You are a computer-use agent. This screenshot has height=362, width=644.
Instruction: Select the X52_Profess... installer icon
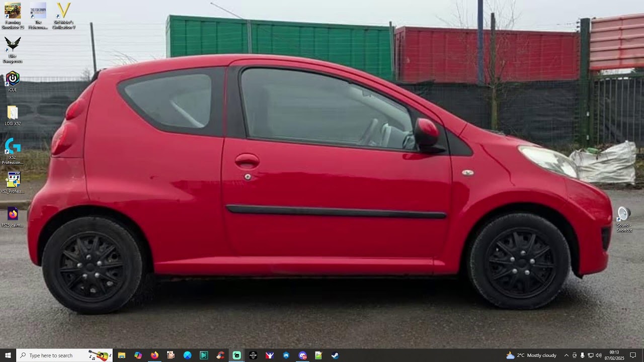[13, 183]
